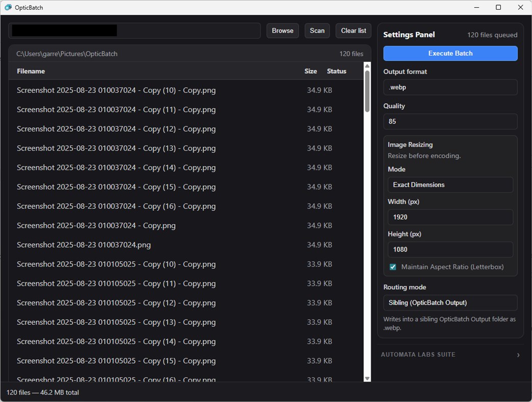Screen dimensions: 532x402
Task: Click the Status column header
Action: point(336,71)
